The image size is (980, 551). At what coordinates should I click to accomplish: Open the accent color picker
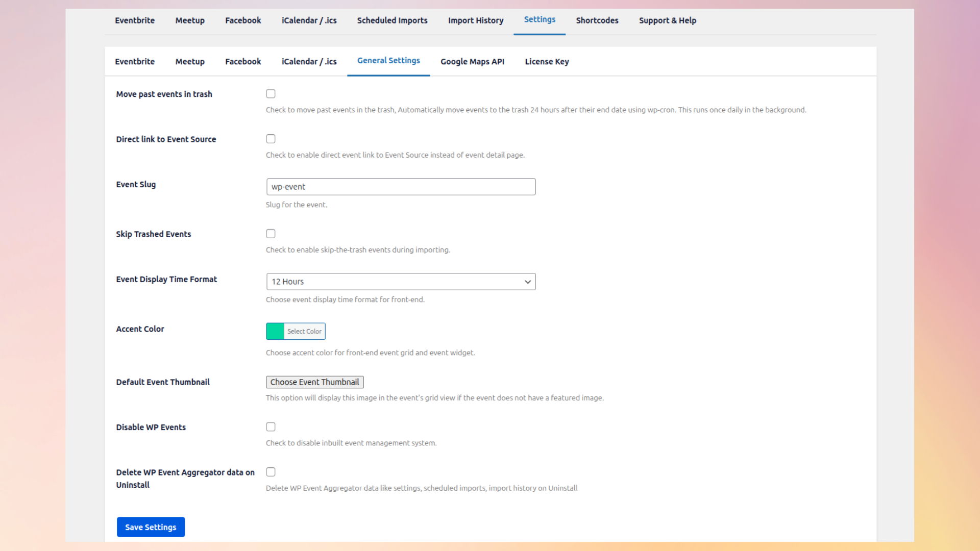tap(296, 331)
